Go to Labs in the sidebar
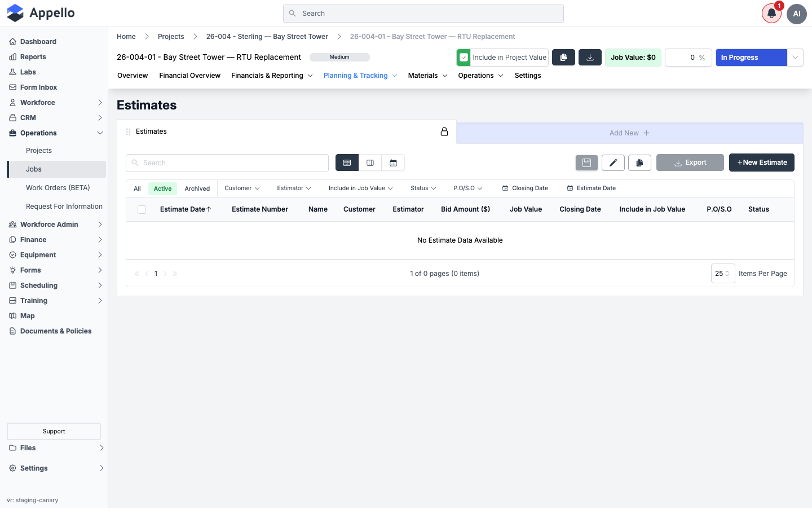 [28, 72]
